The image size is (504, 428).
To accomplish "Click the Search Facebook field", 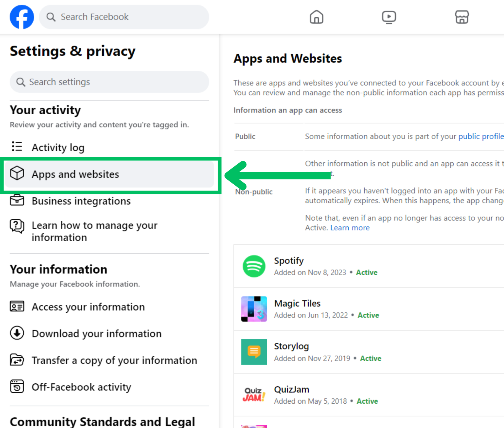I will [x=124, y=17].
